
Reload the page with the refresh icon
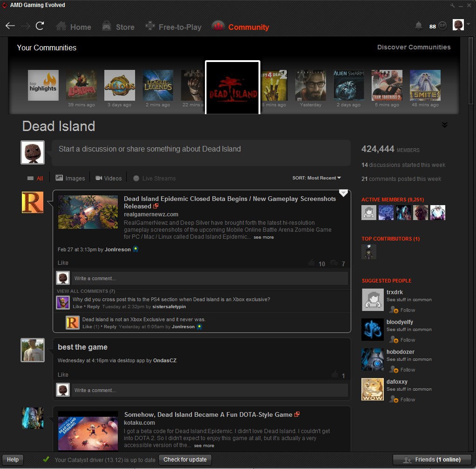point(40,26)
